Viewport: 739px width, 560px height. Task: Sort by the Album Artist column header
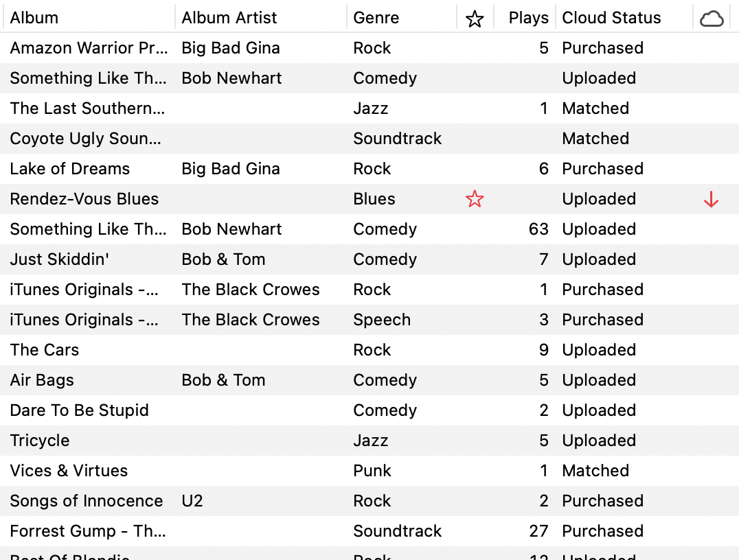[229, 18]
